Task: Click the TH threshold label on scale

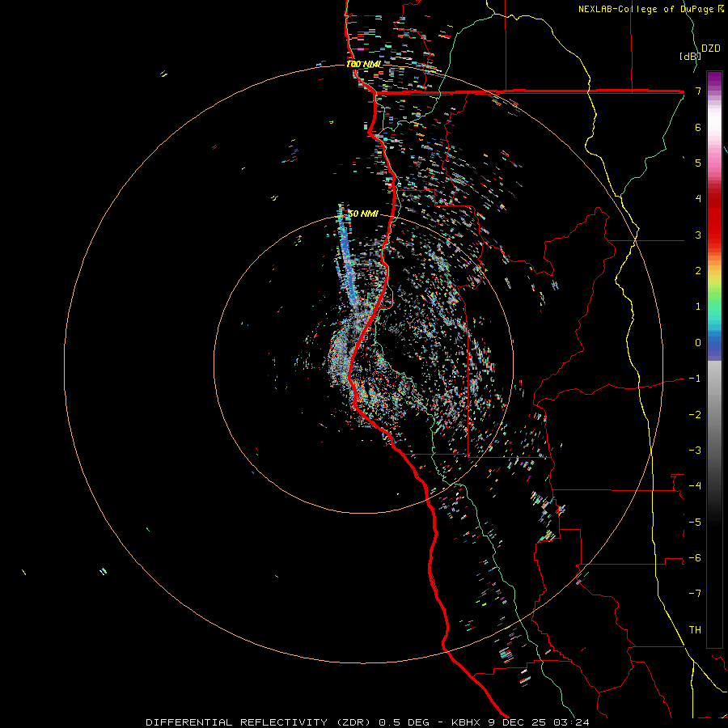Action: tap(695, 630)
